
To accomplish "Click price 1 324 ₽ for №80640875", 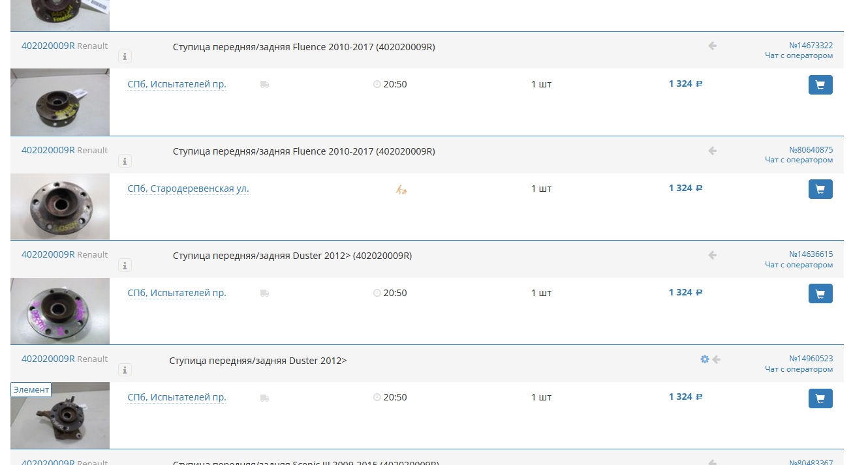I will point(685,188).
